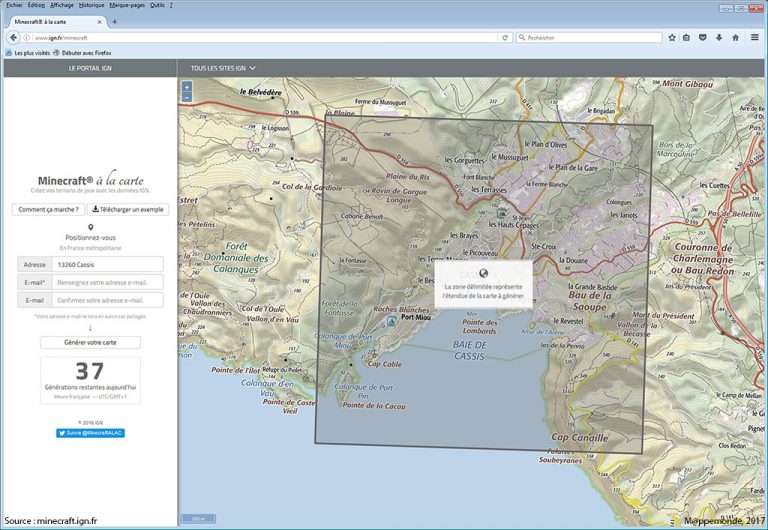Reload the page in the address bar

coord(505,37)
